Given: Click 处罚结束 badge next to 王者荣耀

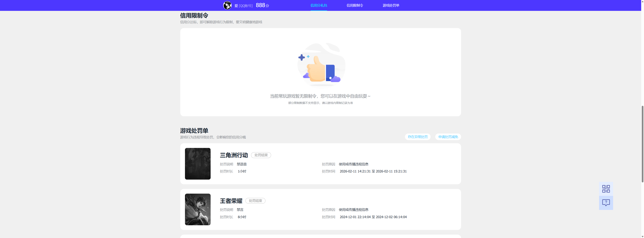Looking at the screenshot, I should [255, 201].
